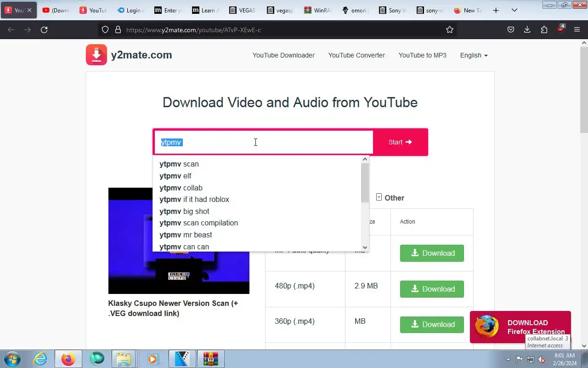Switch to the 'WinRA' tab

point(318,10)
